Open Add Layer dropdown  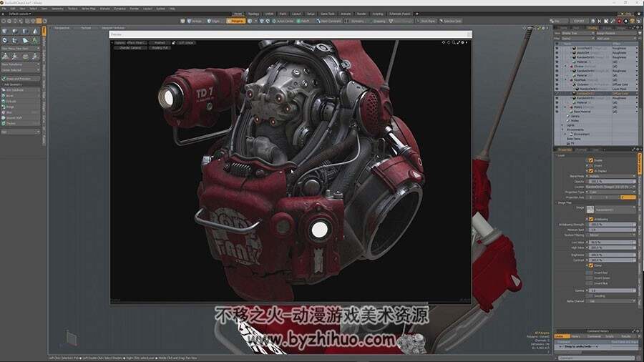pos(616,38)
